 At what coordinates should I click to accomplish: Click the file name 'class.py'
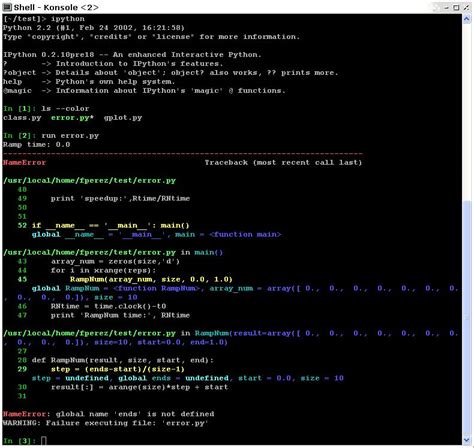22,118
